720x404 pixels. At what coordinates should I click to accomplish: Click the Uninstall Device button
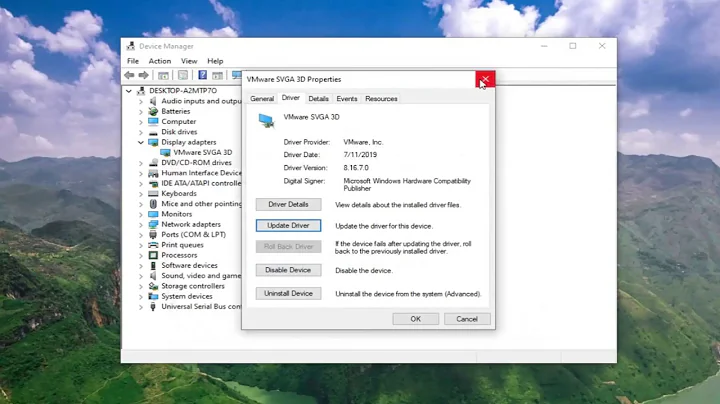coord(288,293)
